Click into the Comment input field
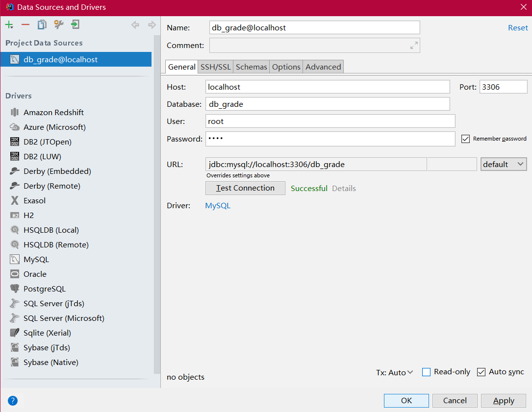Viewport: 532px width, 412px height. point(314,46)
